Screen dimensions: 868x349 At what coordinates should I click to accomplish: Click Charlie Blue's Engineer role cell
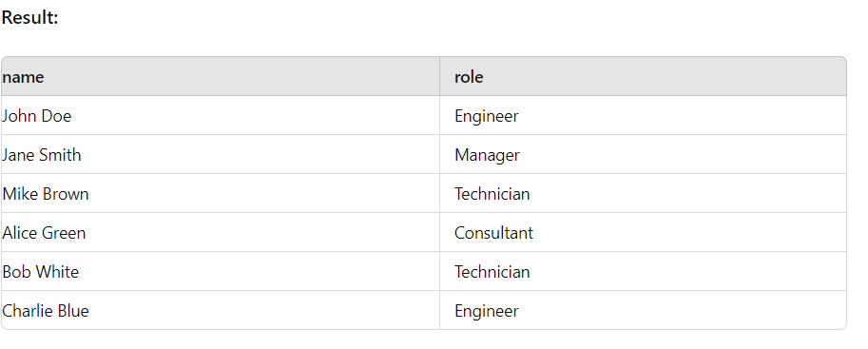(x=643, y=310)
